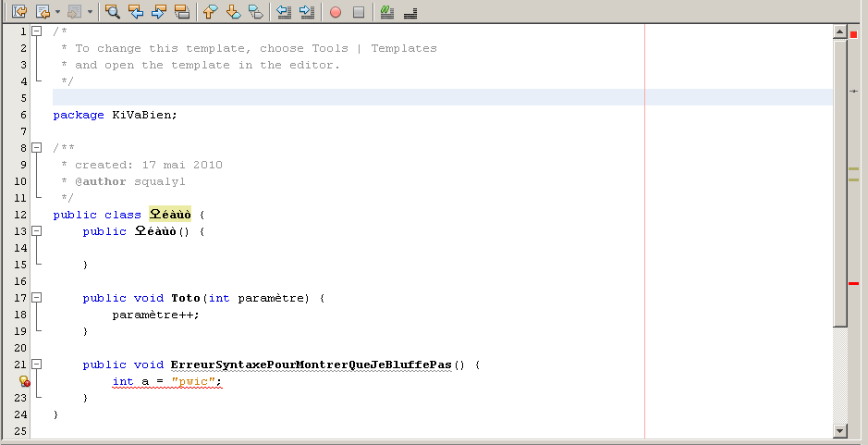The height and width of the screenshot is (445, 868).
Task: Open the Forward navigation dropdown arrow
Action: click(90, 12)
